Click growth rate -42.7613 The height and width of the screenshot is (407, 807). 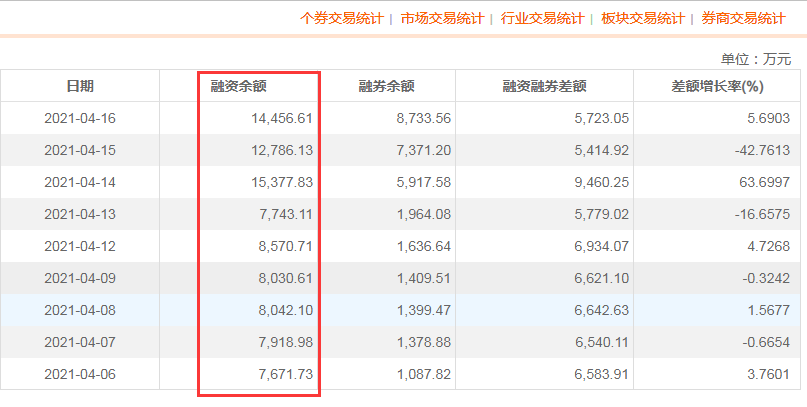coord(763,150)
